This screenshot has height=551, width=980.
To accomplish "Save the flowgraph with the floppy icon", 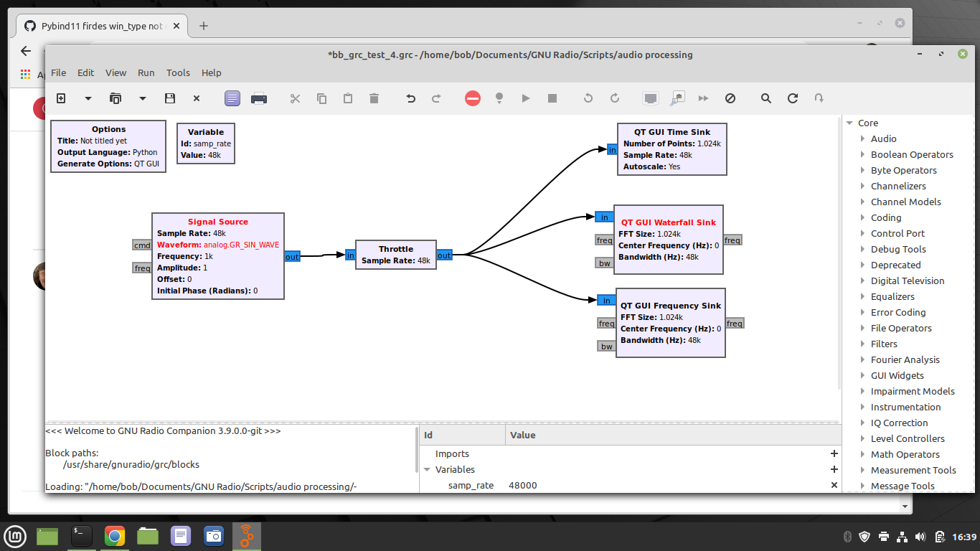I will [x=170, y=98].
